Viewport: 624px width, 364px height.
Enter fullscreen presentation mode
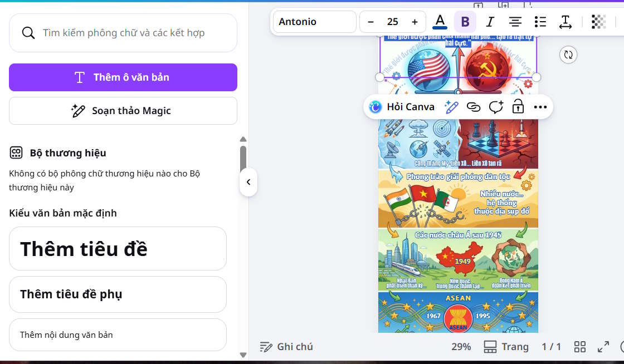(603, 346)
